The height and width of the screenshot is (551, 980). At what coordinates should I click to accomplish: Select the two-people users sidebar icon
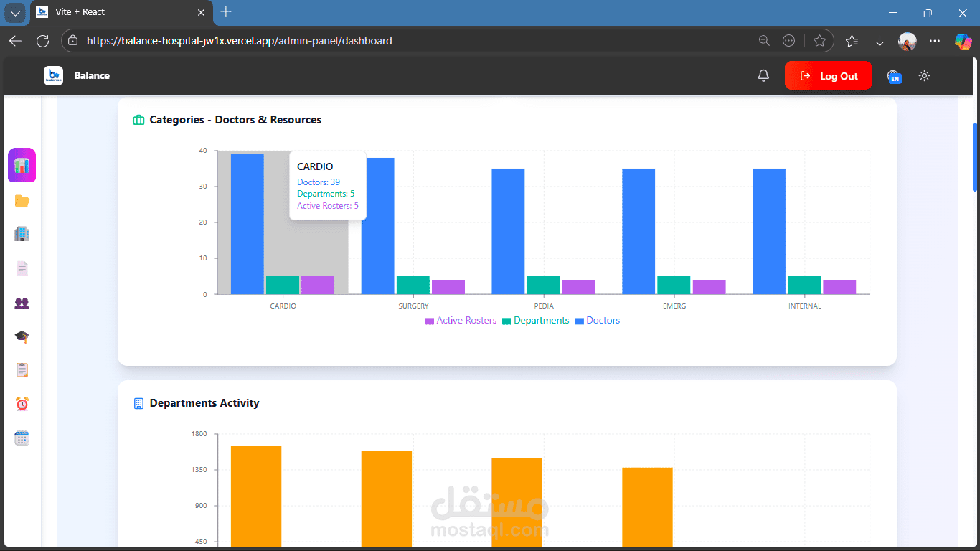(22, 303)
